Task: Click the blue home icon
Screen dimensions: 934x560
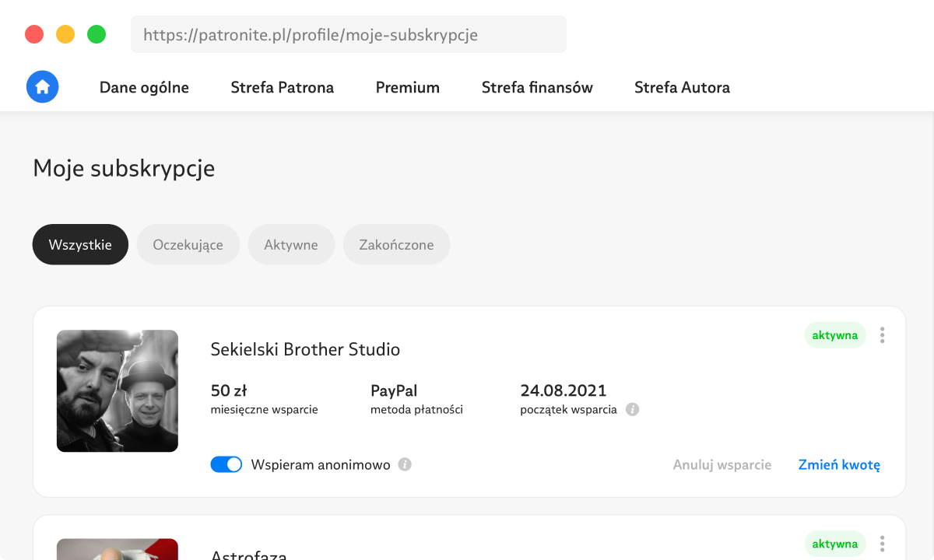Action: click(x=43, y=87)
